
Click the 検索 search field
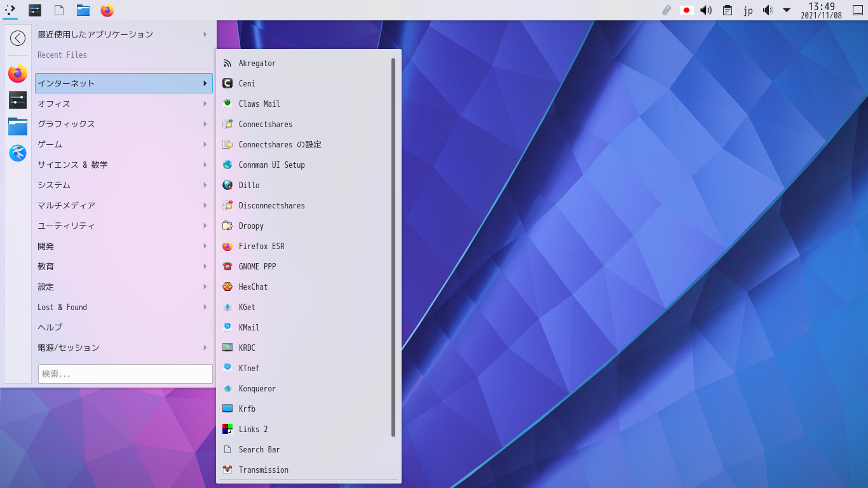pos(125,374)
